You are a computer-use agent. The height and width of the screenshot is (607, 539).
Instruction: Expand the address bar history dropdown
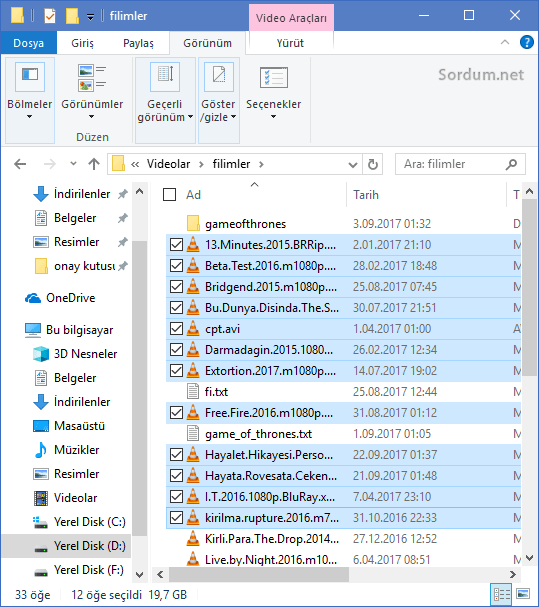[x=353, y=165]
